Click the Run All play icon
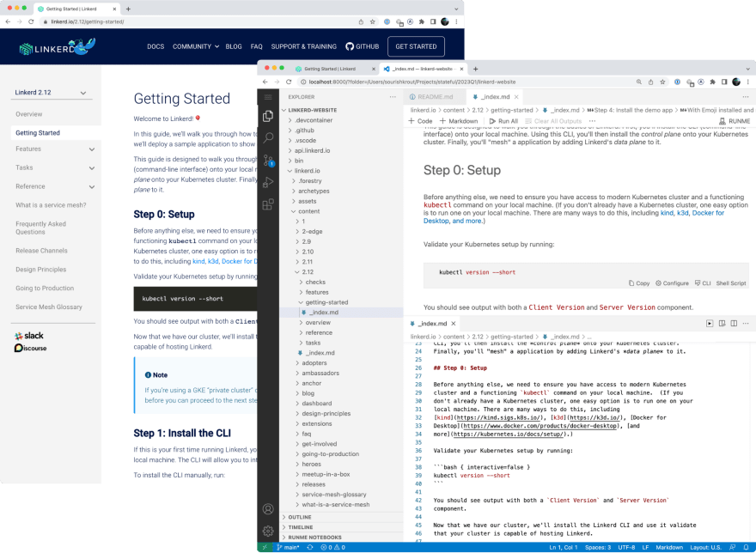 [492, 121]
